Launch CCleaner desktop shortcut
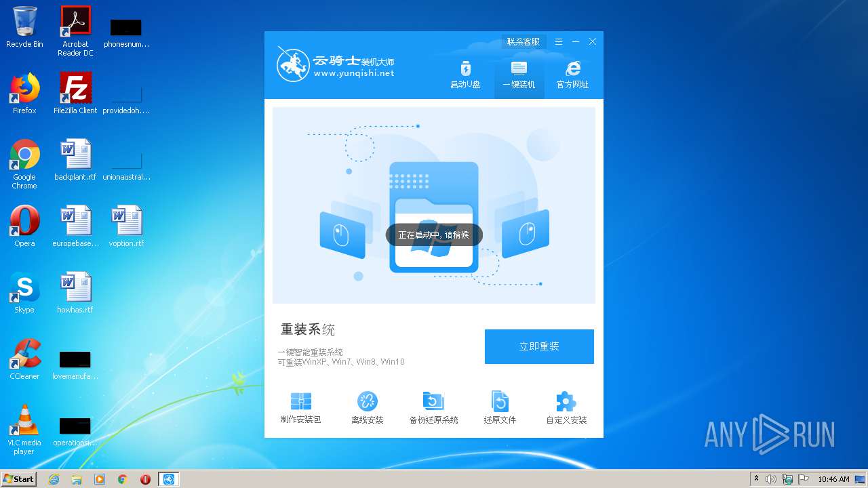This screenshot has width=868, height=488. click(24, 359)
